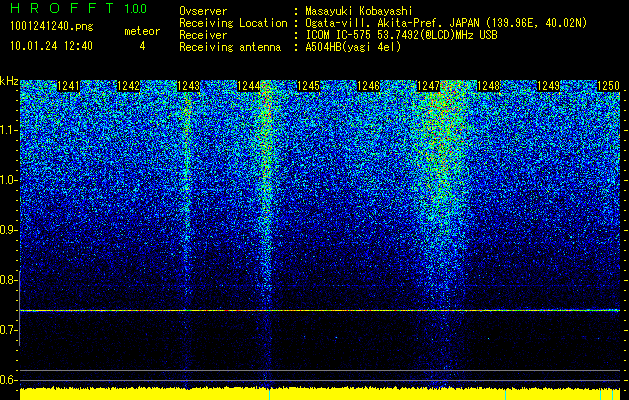
Task: Click the 1250 time marker
Action: (x=608, y=86)
